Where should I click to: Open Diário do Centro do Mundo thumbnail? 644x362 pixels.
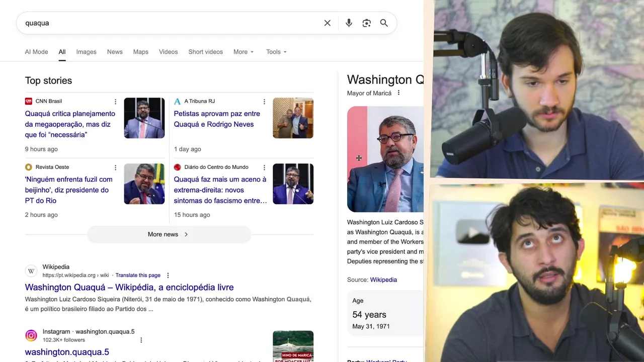point(293,184)
